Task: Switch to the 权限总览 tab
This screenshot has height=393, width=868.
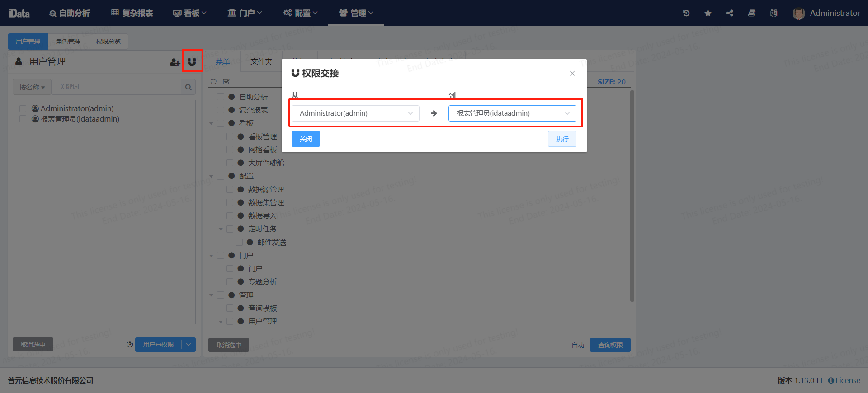Action: (x=108, y=42)
